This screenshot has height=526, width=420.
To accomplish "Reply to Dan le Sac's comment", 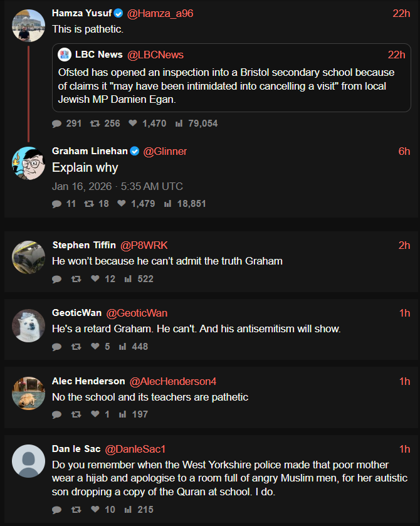I will point(57,510).
